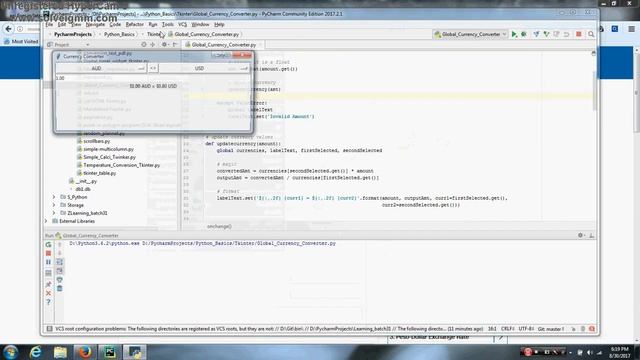
Task: Click PyCharm icon on taskbar
Action: [110, 352]
